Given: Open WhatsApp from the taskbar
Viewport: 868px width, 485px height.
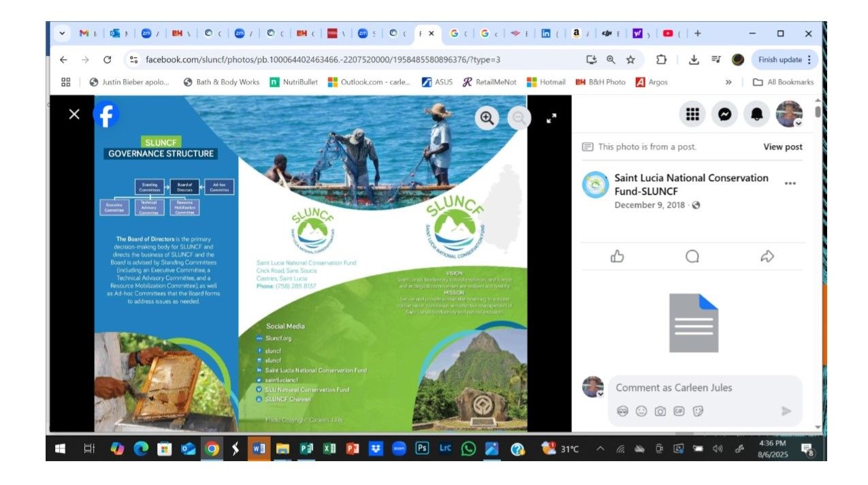Looking at the screenshot, I should tap(468, 449).
